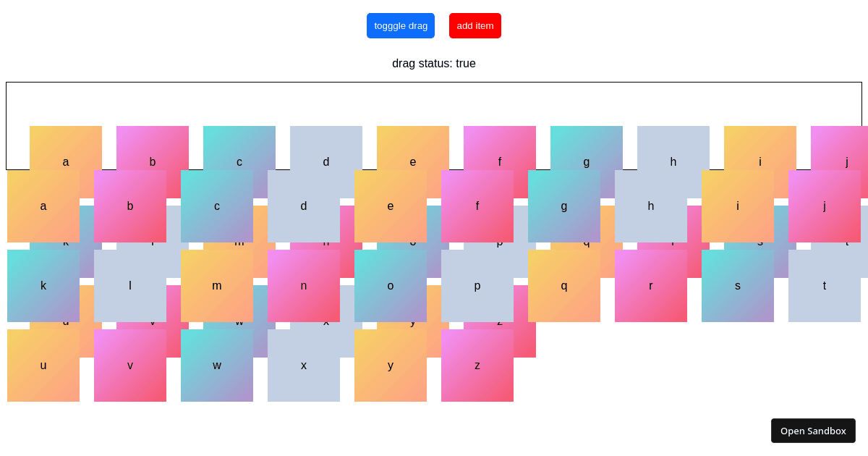Select tile 'q' with orange gradient
Viewport: 868px width, 456px height.
[563, 286]
